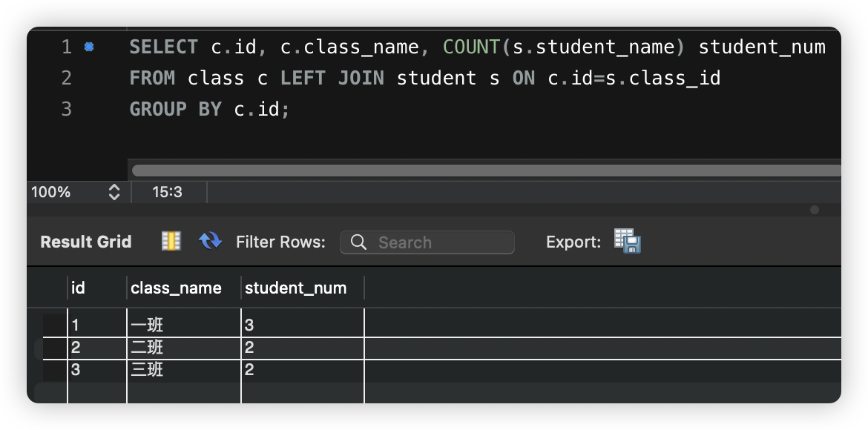This screenshot has width=868, height=430.
Task: Click the student_num value 3 in first row
Action: pos(301,325)
